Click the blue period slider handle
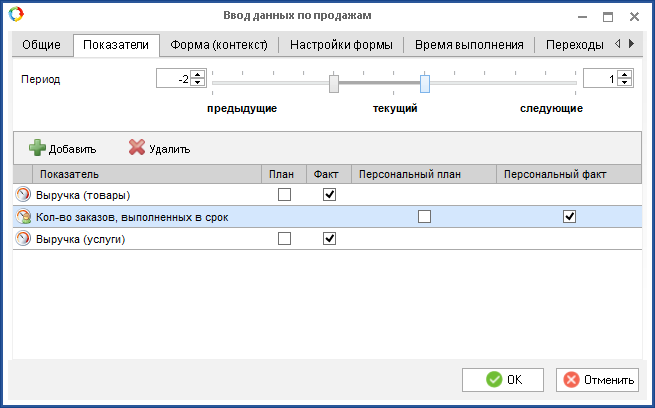 pyautogui.click(x=425, y=84)
